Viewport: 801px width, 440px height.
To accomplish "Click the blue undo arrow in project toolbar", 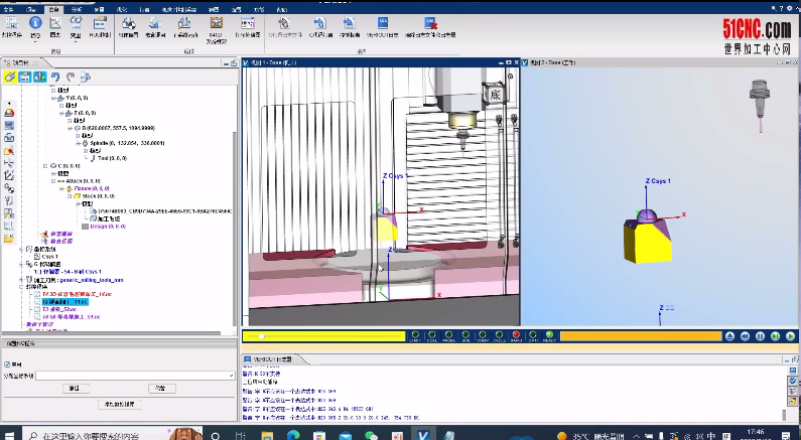I will tap(55, 76).
